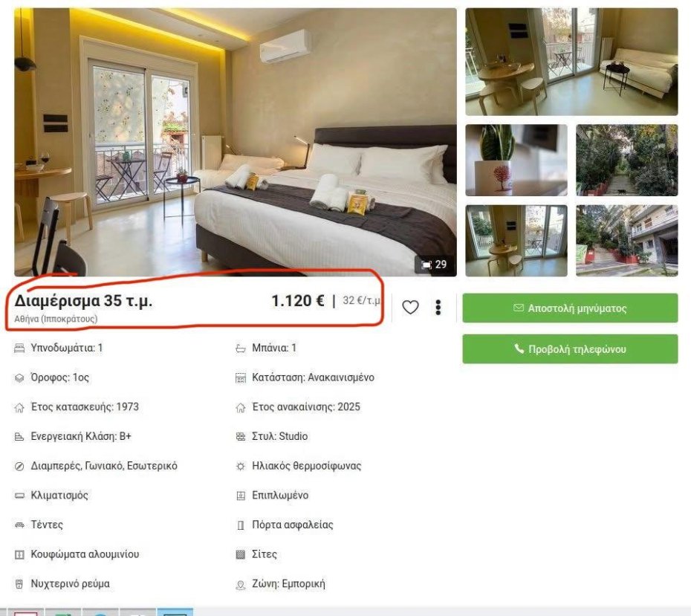The image size is (691, 616).
Task: Click the Αθήνα (Ιπποκράτους) location text
Action: 56,319
